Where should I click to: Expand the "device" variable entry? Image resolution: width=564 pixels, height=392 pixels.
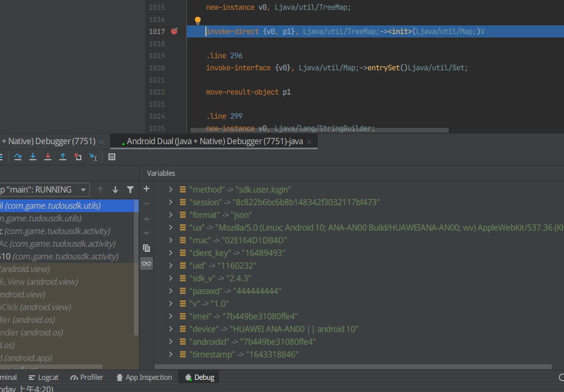[x=171, y=329]
